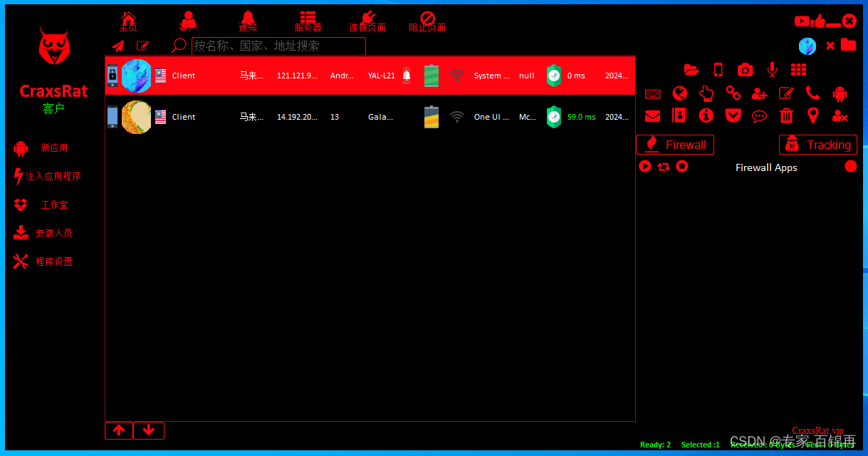Switch to the 服务器 tab

point(308,21)
